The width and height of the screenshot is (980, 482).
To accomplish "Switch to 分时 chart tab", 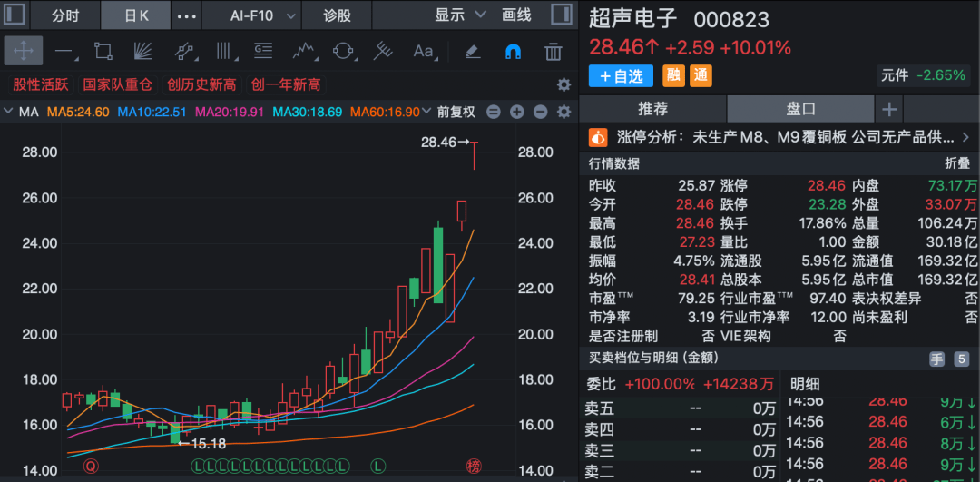I will pos(65,15).
